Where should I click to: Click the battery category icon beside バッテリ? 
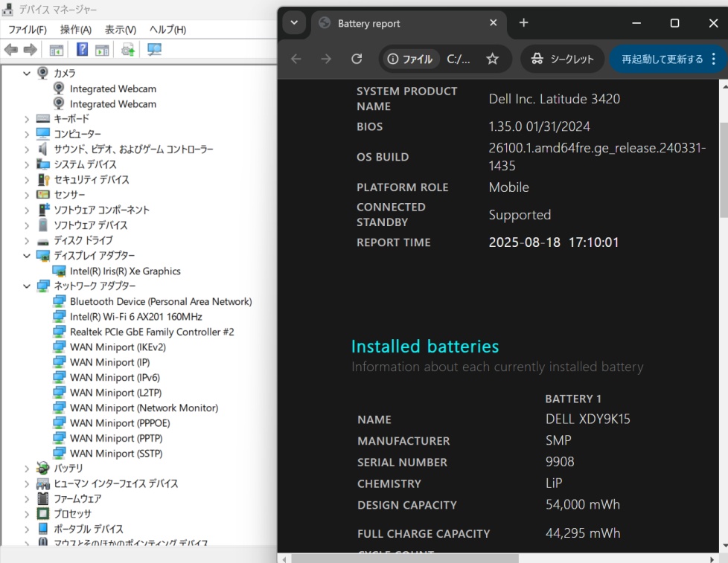[x=42, y=468]
